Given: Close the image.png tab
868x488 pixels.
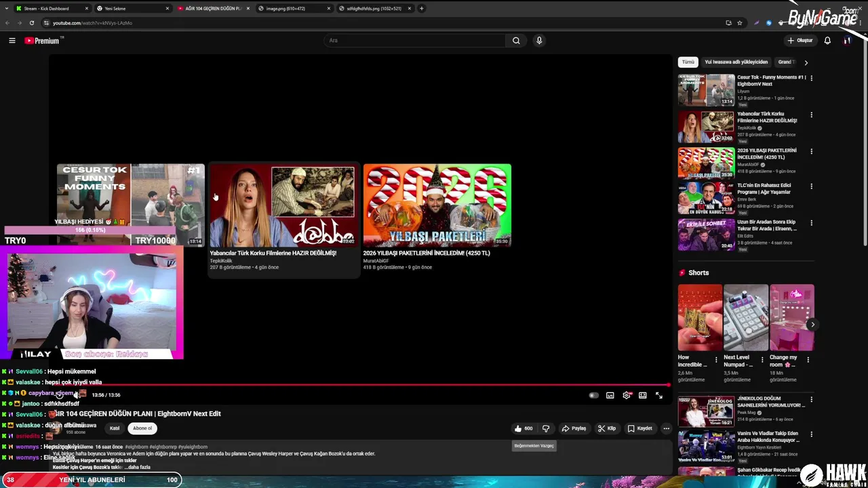Looking at the screenshot, I should tap(329, 8).
